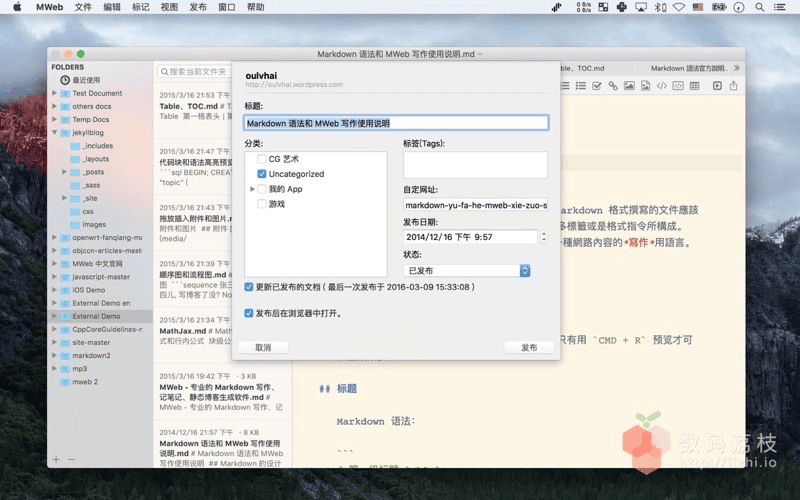The width and height of the screenshot is (800, 500).
Task: Select the External Demo folder row
Action: (101, 316)
